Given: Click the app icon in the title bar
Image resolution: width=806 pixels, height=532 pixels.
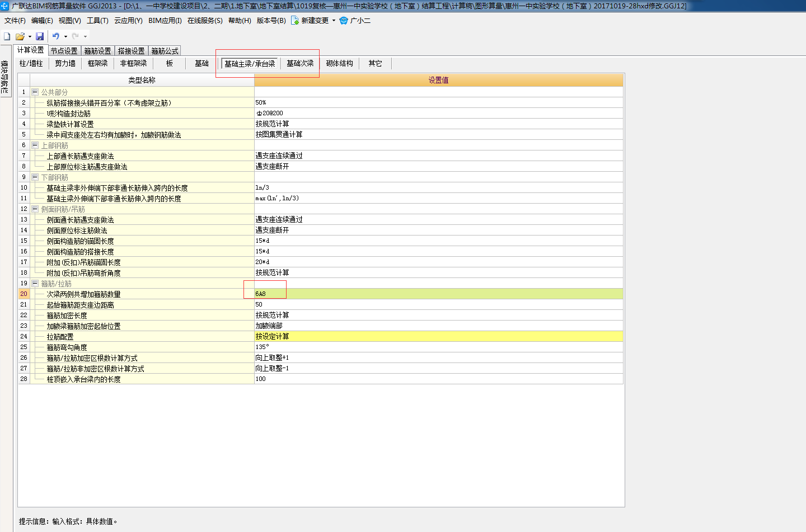Looking at the screenshot, I should click(5, 6).
